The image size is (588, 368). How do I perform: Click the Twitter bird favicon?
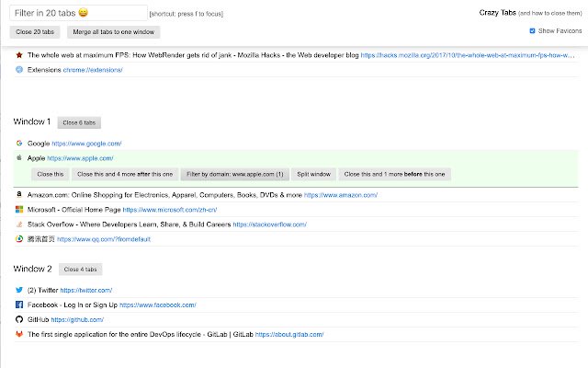19,290
